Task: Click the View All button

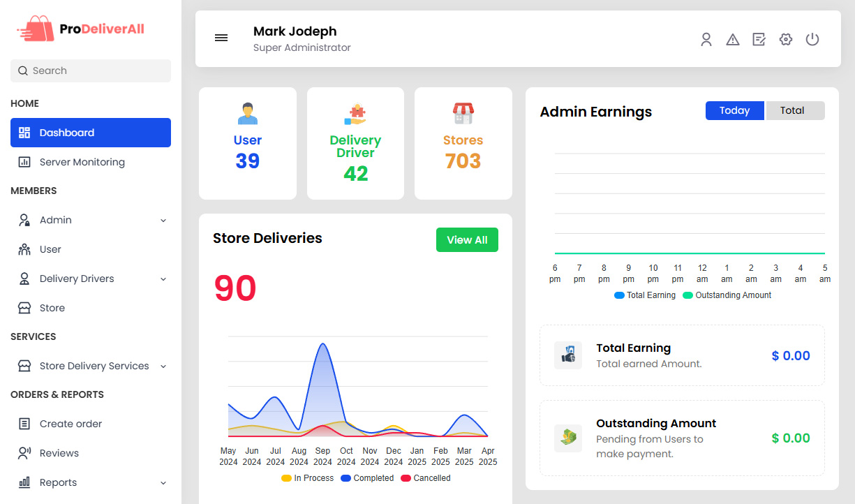Action: (x=467, y=239)
